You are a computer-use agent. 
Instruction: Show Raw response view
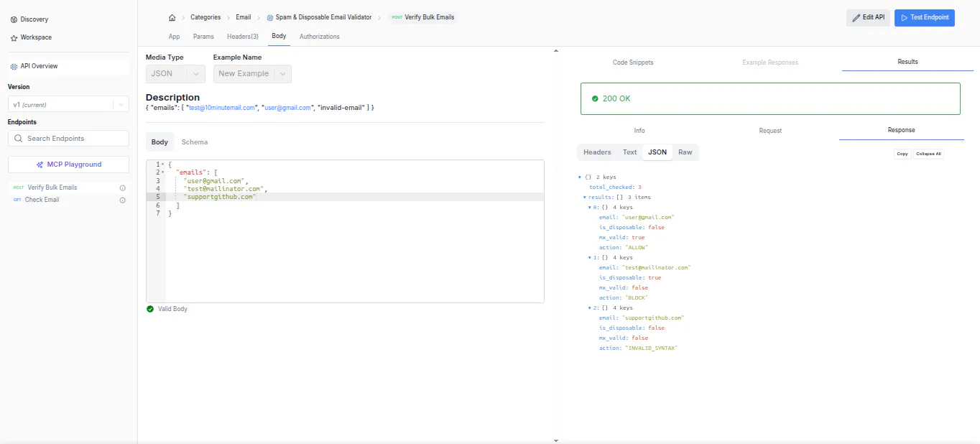(685, 152)
